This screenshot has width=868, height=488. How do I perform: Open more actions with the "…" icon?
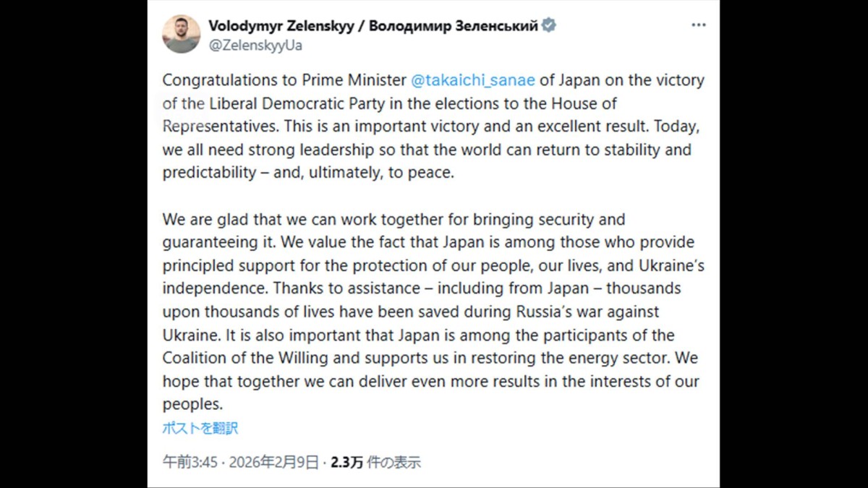(x=699, y=24)
